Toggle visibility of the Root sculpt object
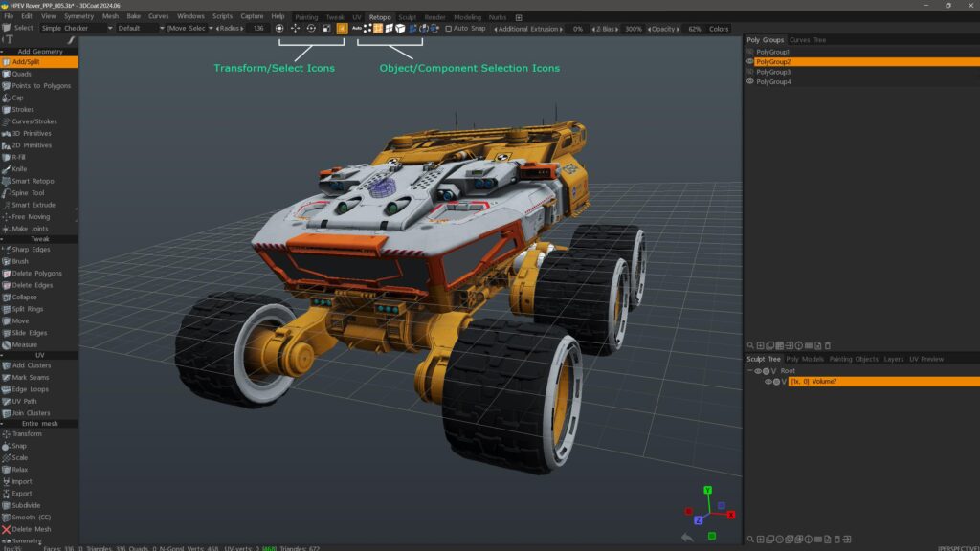Image resolution: width=980 pixels, height=551 pixels. click(757, 371)
